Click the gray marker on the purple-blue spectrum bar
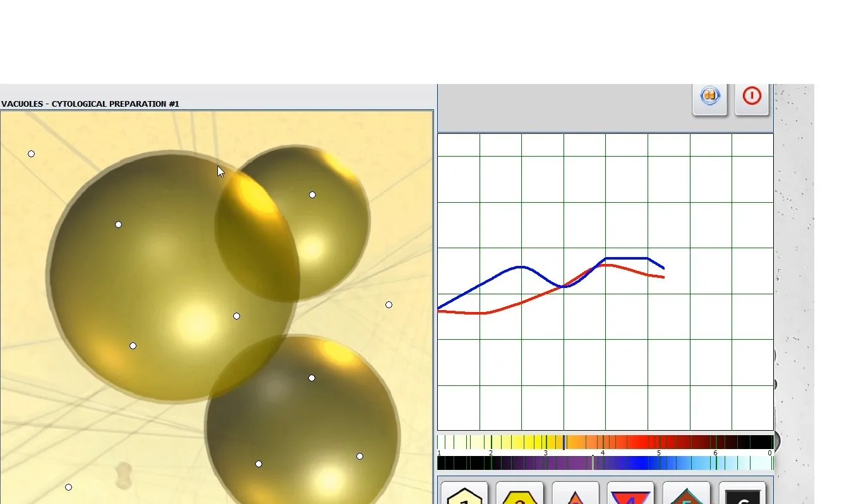This screenshot has width=844, height=504. 593,463
